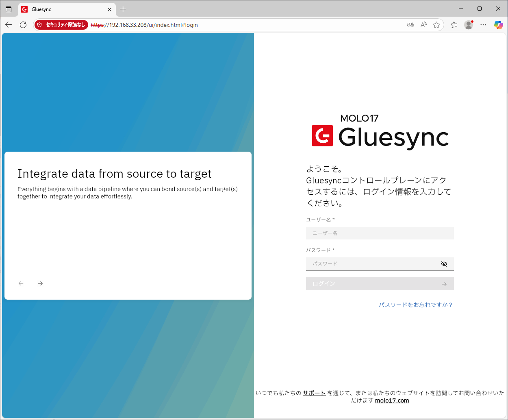
Task: Click browser back arrow
Action: pyautogui.click(x=9, y=25)
